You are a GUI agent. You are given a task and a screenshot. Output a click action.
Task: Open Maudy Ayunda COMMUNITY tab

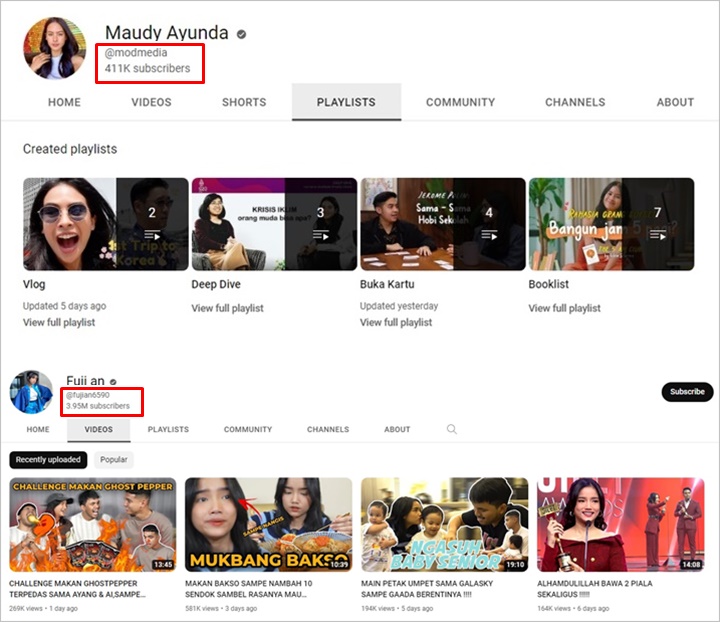coord(461,102)
